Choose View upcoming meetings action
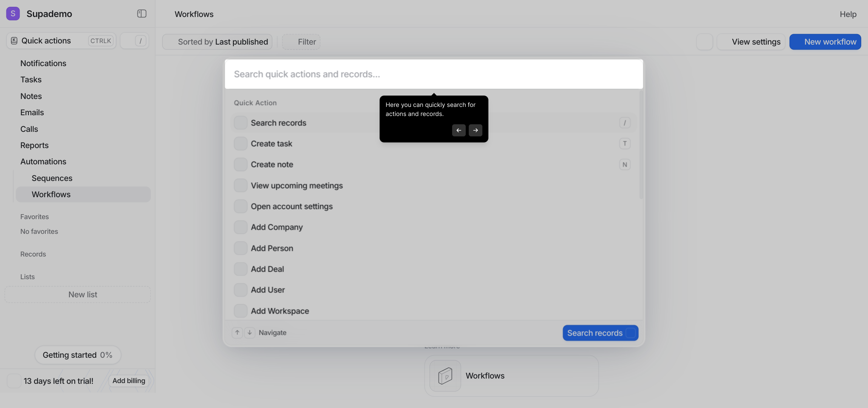Image resolution: width=868 pixels, height=408 pixels. pos(434,185)
